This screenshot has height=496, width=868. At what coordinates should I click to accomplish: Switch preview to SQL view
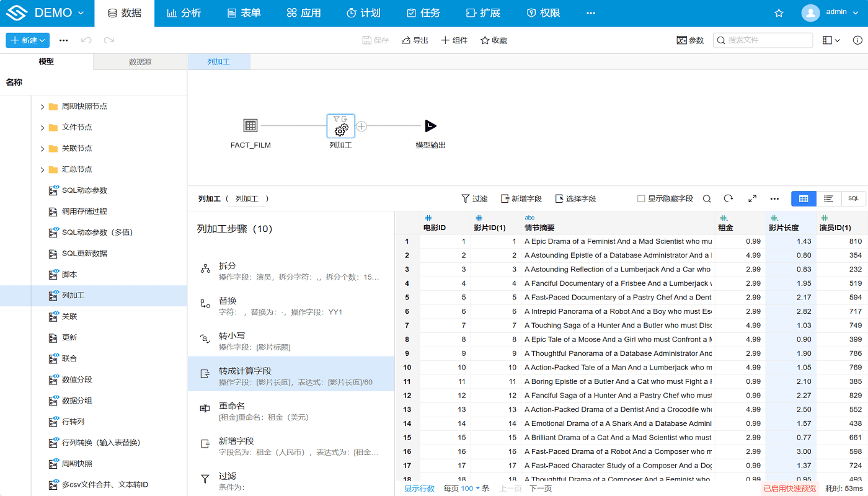(854, 198)
